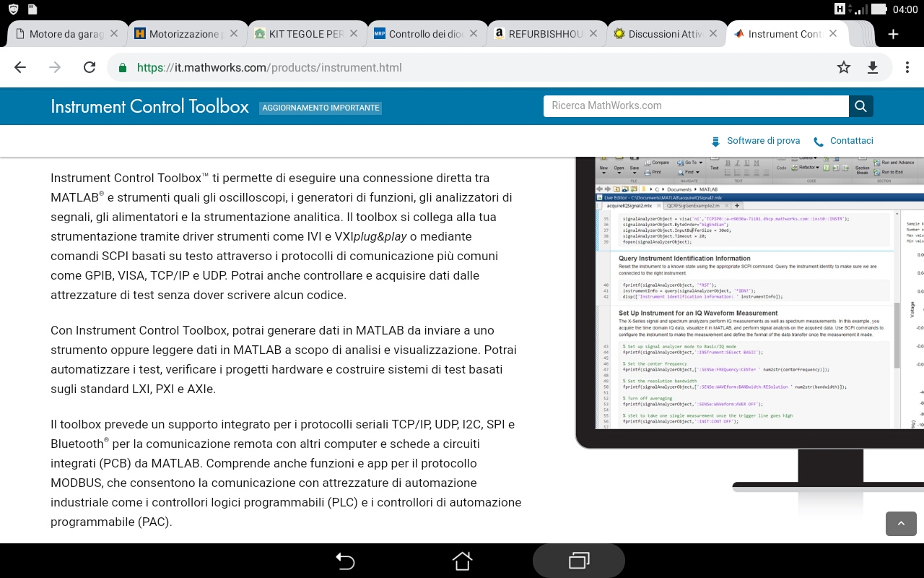The width and height of the screenshot is (924, 578).
Task: Bookmark this page with the star
Action: [843, 67]
